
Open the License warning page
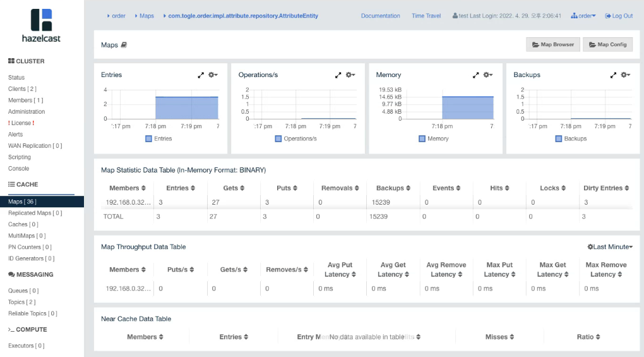[x=21, y=123]
